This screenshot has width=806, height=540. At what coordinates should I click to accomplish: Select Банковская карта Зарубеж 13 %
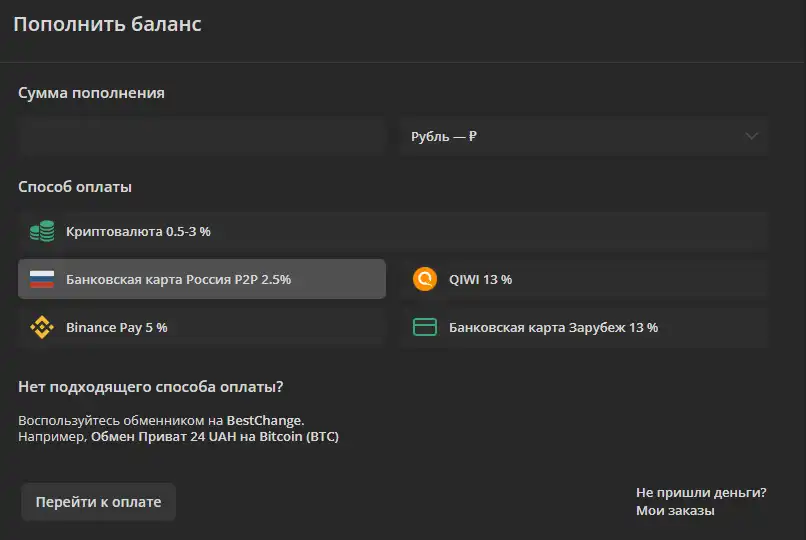[584, 327]
